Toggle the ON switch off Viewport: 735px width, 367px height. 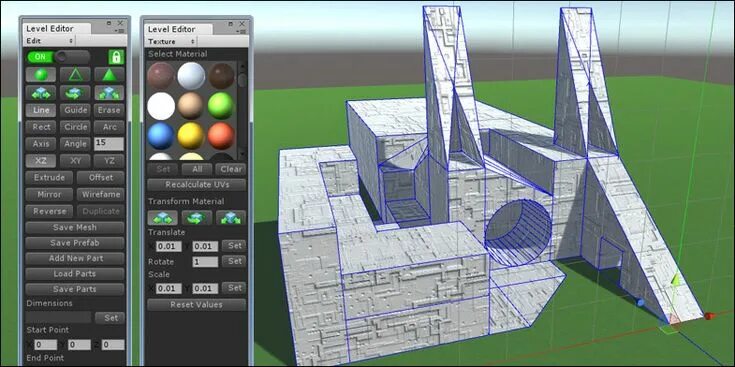pyautogui.click(x=58, y=57)
